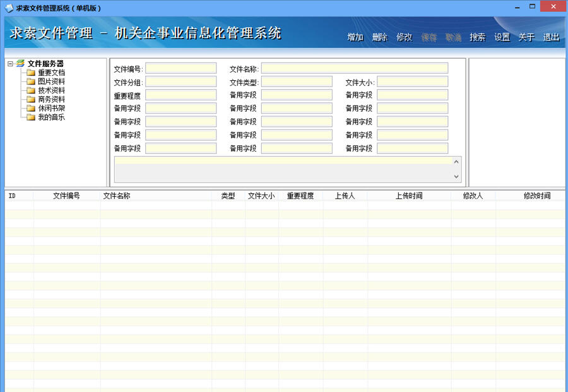Select the 我的音乐 tree item

[52, 117]
